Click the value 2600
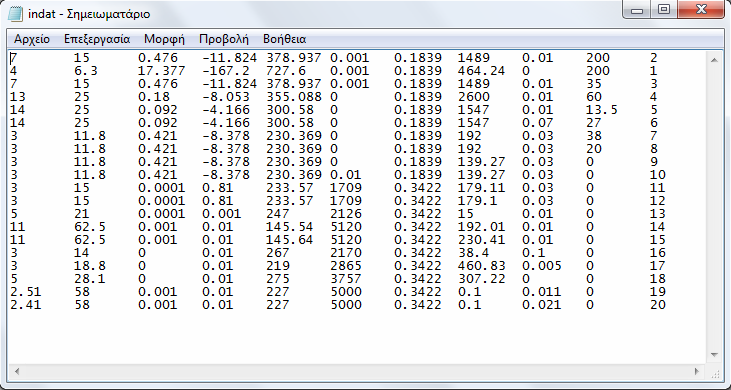Image resolution: width=731 pixels, height=390 pixels. click(474, 97)
